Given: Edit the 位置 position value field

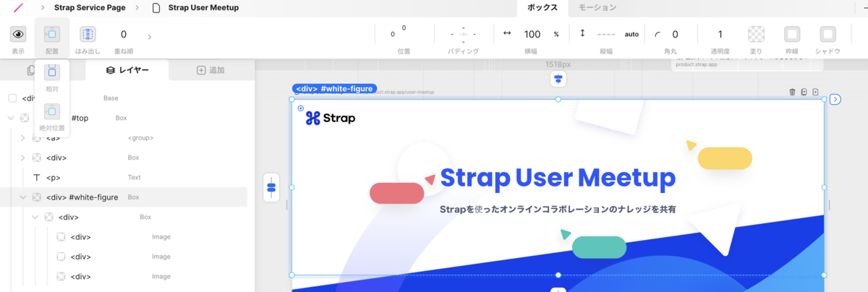Looking at the screenshot, I should click(399, 32).
